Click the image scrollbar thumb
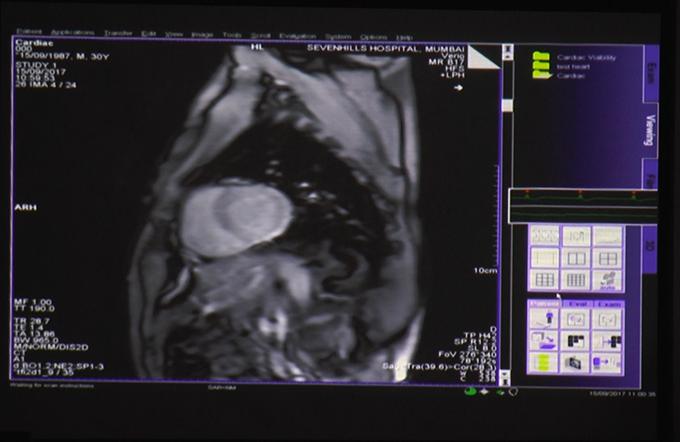The height and width of the screenshot is (442, 680). coord(507,105)
